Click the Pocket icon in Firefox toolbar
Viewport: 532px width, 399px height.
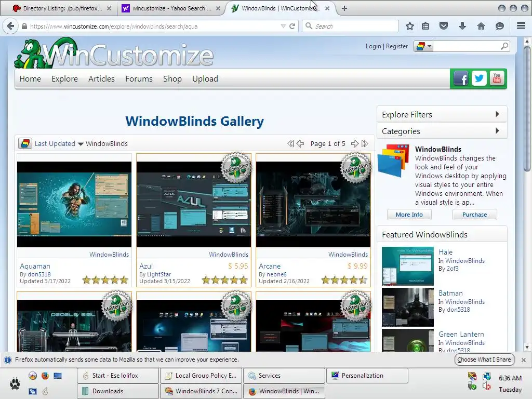(444, 26)
